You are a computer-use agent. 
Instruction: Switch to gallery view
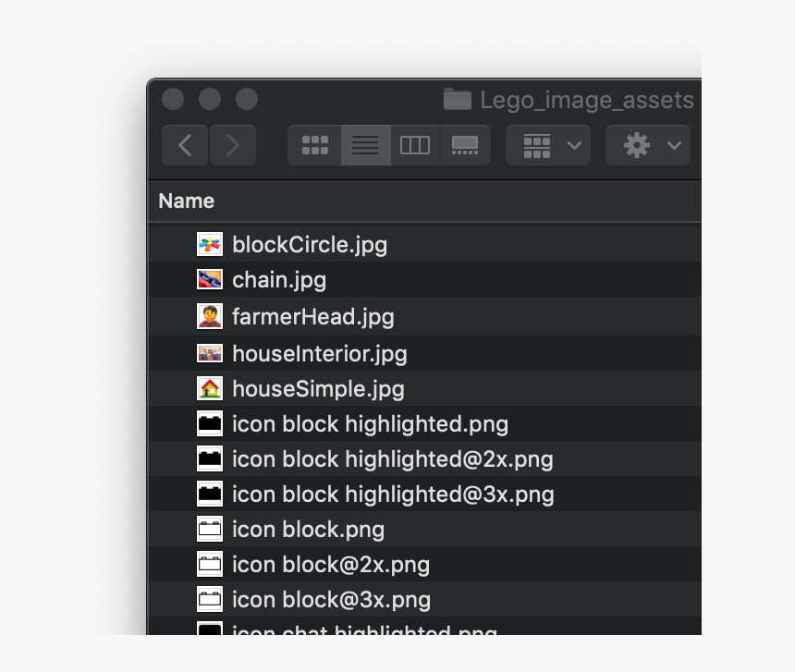pyautogui.click(x=464, y=144)
